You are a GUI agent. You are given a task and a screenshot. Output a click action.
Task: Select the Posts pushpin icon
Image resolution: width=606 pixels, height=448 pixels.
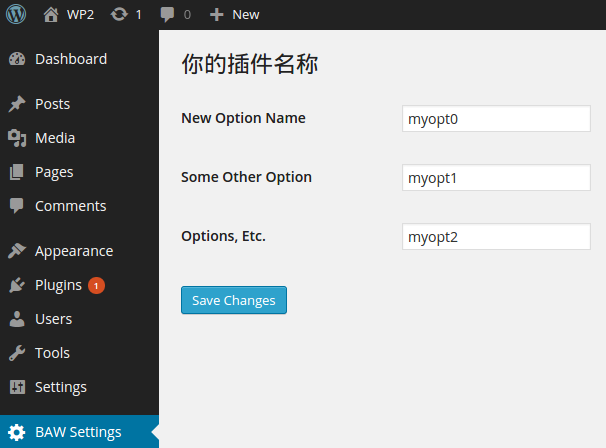[17, 104]
